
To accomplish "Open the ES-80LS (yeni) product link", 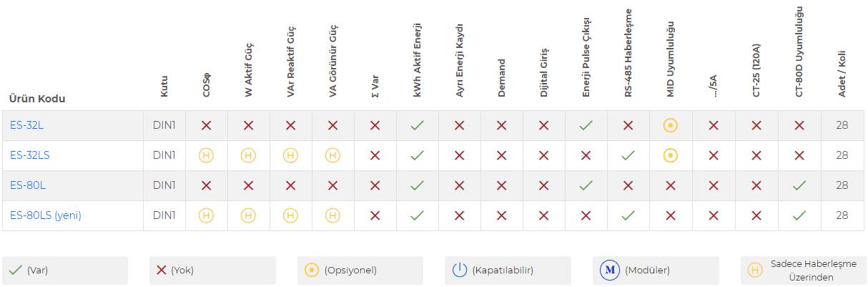I will (x=46, y=215).
